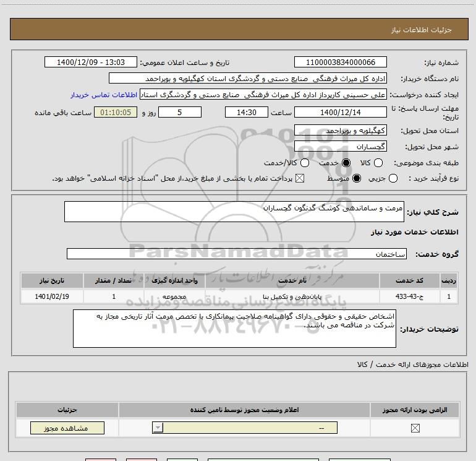The width and height of the screenshot is (476, 461).
Task: Click the general need description text box
Action: coord(234,212)
